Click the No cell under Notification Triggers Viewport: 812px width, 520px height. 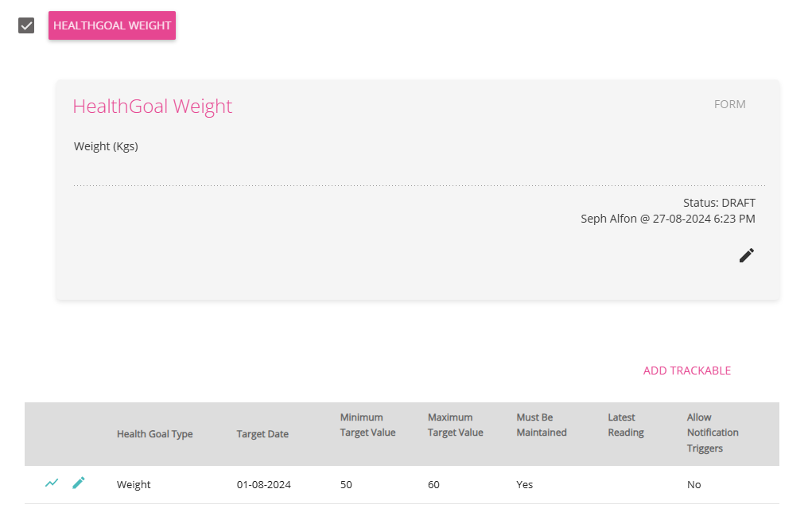point(694,485)
